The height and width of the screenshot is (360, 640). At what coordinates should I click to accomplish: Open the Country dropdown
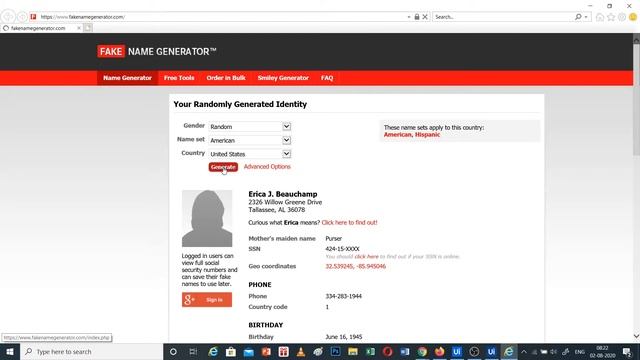click(x=249, y=154)
